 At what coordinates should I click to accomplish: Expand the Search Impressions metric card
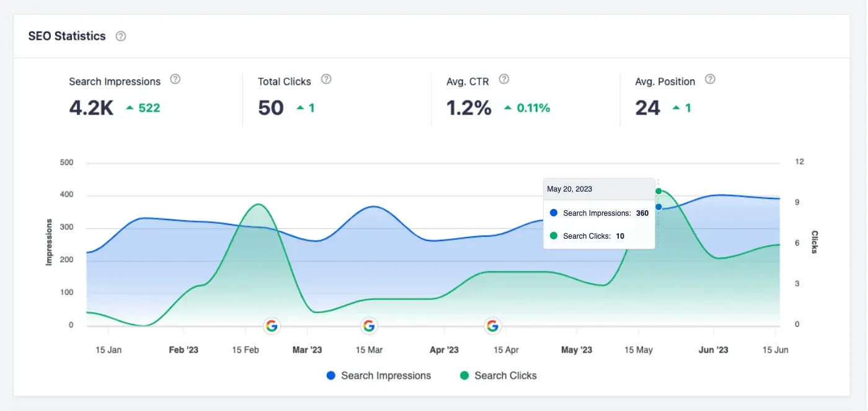pos(114,81)
